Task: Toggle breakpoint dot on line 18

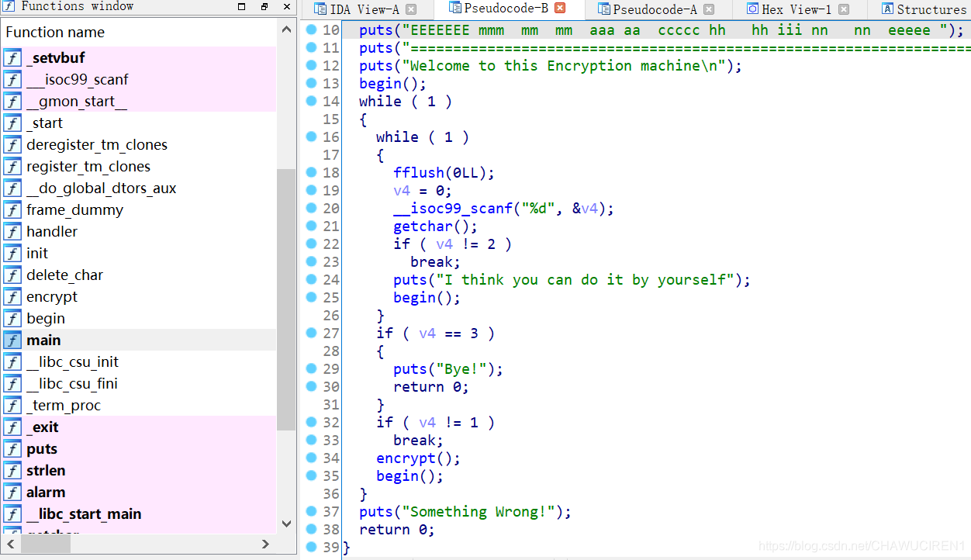Action: click(311, 172)
